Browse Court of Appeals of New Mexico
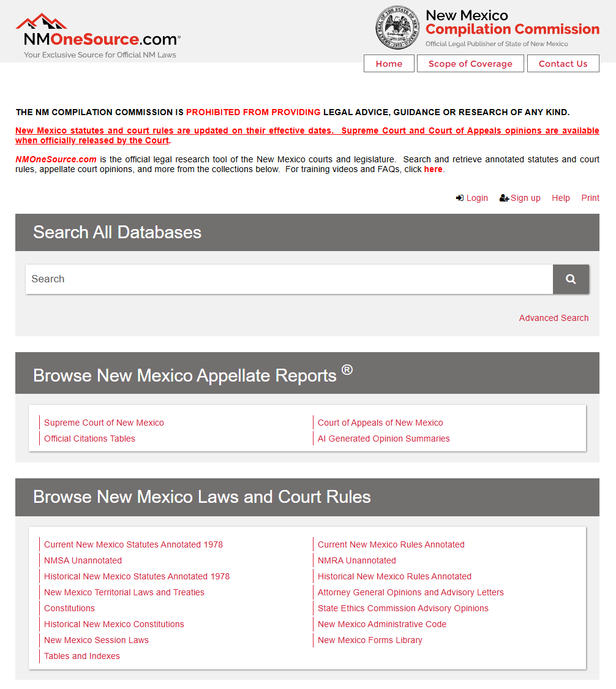This screenshot has width=616, height=689. pyautogui.click(x=380, y=423)
